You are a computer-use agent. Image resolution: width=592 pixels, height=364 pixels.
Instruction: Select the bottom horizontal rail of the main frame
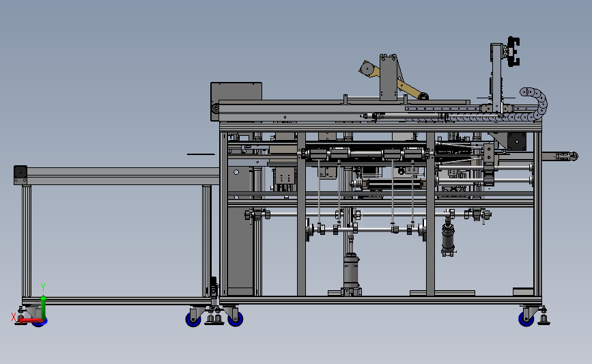(x=380, y=300)
